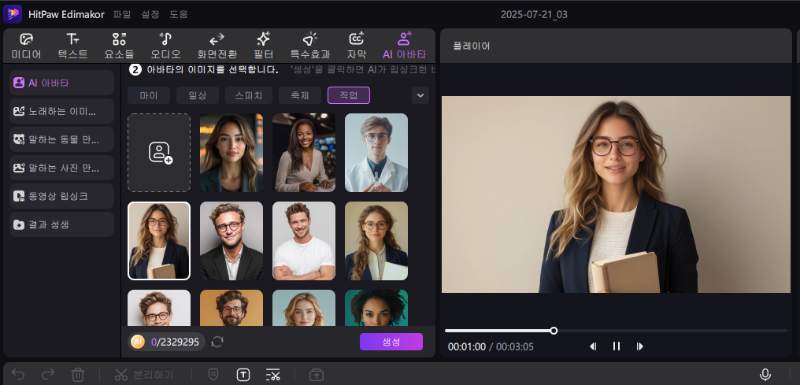The height and width of the screenshot is (385, 800).
Task: Select 말하는 사진 만... in the sidebar
Action: tap(61, 168)
